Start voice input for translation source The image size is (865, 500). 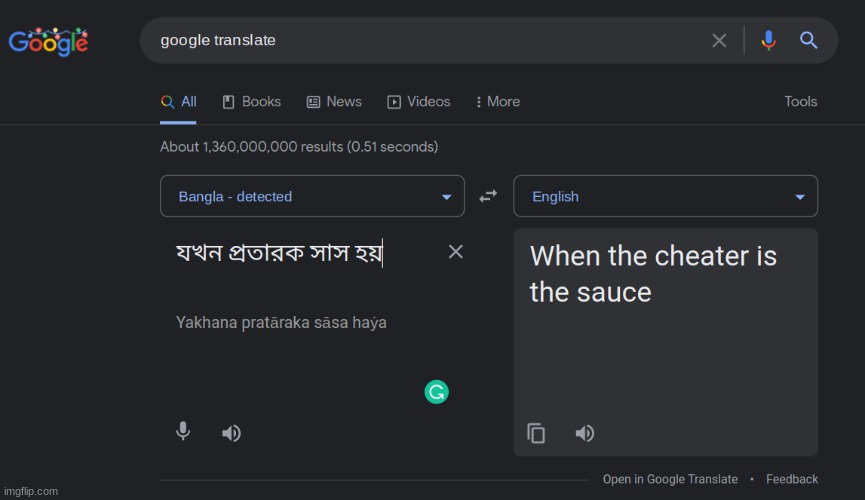click(x=183, y=431)
